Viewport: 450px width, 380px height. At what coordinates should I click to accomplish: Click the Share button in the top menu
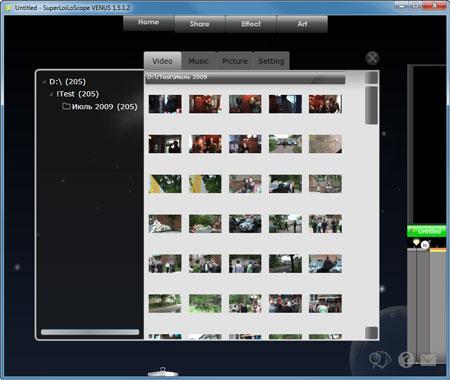coord(200,24)
